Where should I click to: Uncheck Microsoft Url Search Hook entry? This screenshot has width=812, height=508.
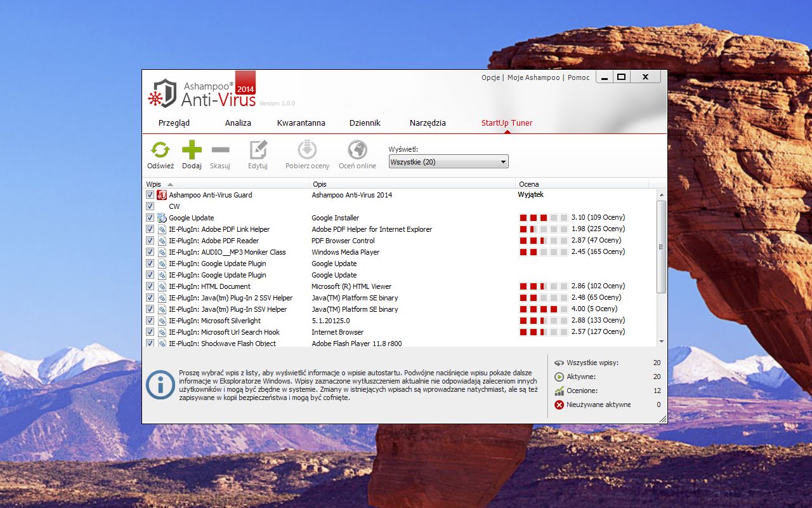coord(150,332)
